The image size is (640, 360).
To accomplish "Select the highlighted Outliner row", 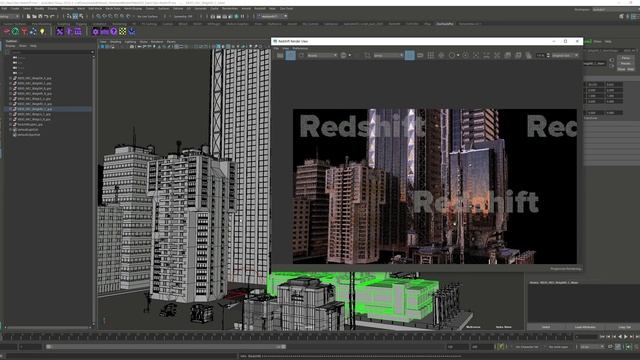I will tap(48, 109).
